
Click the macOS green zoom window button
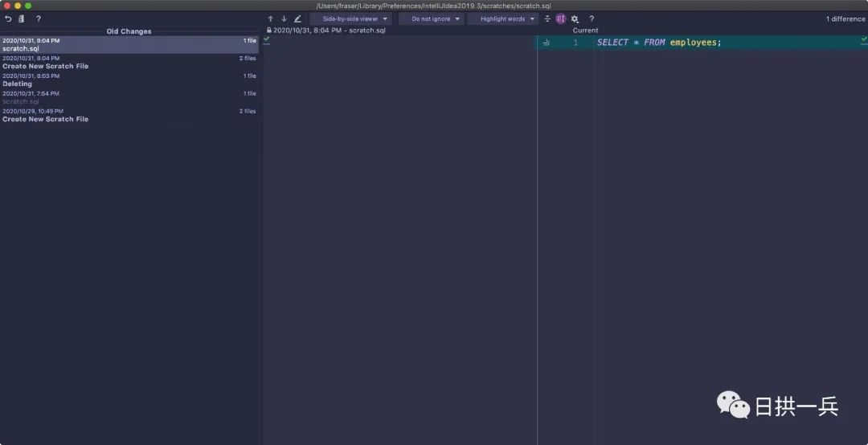(28, 6)
